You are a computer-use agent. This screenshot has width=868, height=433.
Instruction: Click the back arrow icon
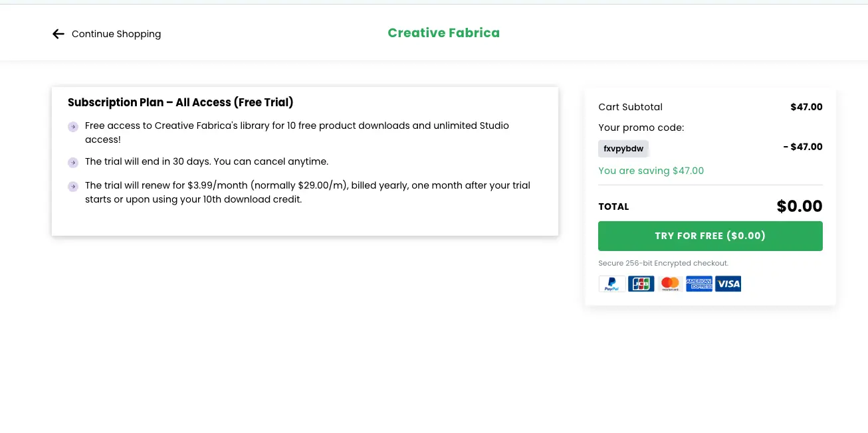pos(58,34)
